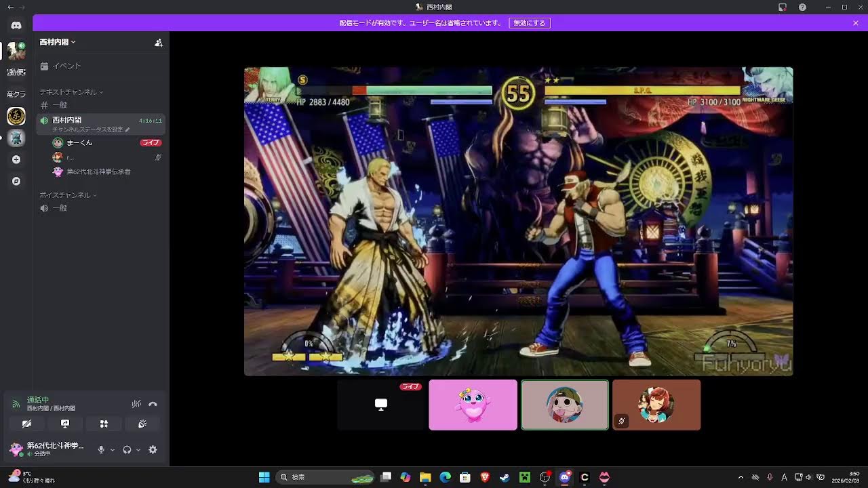Start an activity from the voice panel

coord(104,424)
